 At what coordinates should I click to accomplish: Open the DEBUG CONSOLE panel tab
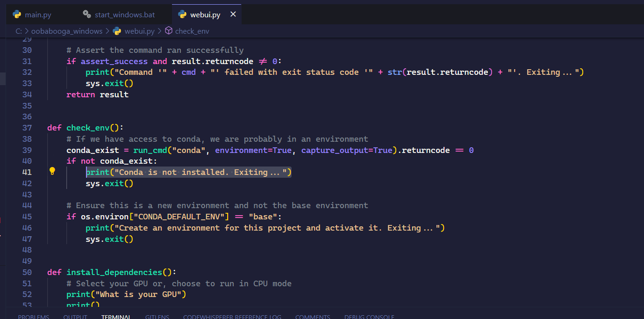[x=369, y=316]
